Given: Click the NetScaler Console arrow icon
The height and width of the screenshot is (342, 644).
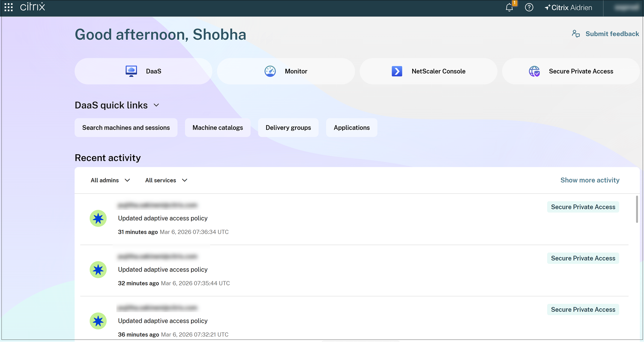Looking at the screenshot, I should tap(397, 71).
